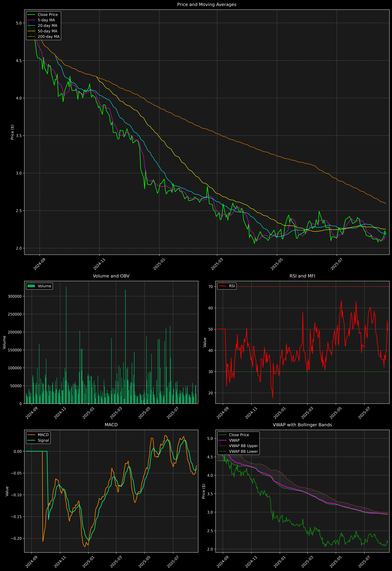Image resolution: width=392 pixels, height=571 pixels.
Task: Click the green Volume legend swatch
Action: coord(31,286)
